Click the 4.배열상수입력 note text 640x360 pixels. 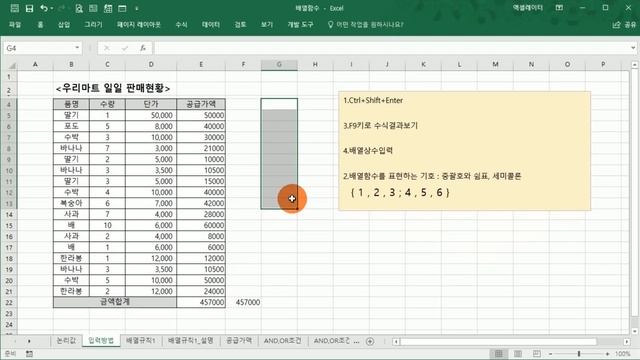(x=368, y=151)
